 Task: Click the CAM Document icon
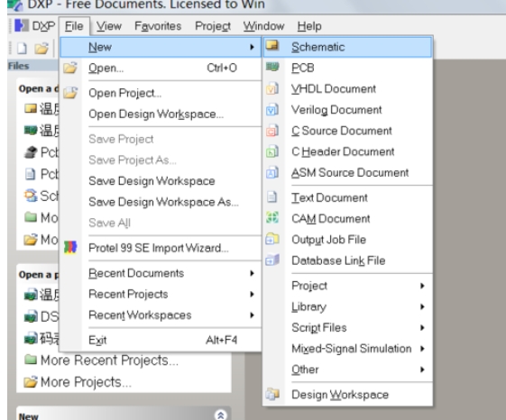[272, 218]
